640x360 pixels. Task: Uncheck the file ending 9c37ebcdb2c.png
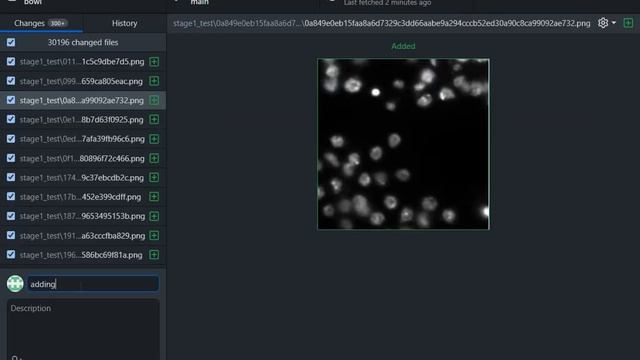pyautogui.click(x=11, y=177)
